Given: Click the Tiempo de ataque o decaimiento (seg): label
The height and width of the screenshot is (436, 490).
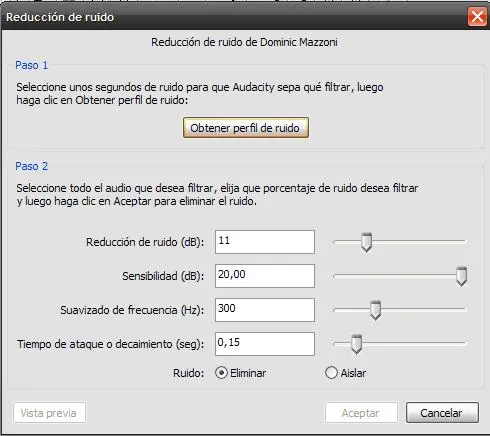Looking at the screenshot, I should [x=110, y=344].
